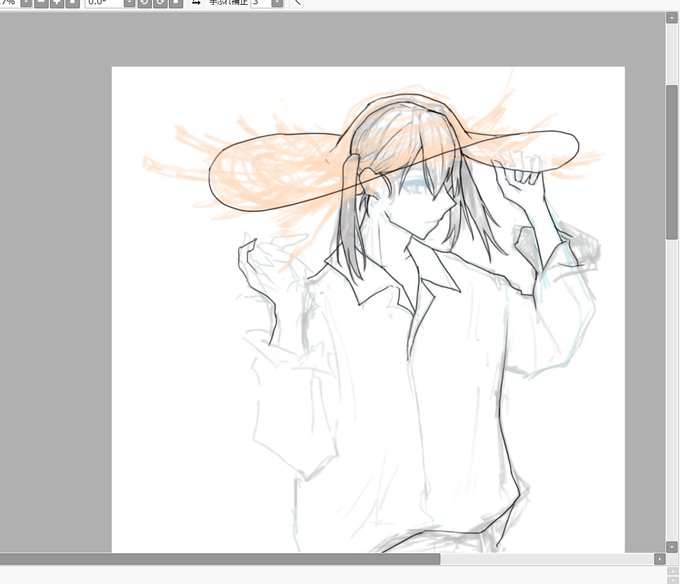Click the stabilizer value field showing 3

(x=261, y=3)
